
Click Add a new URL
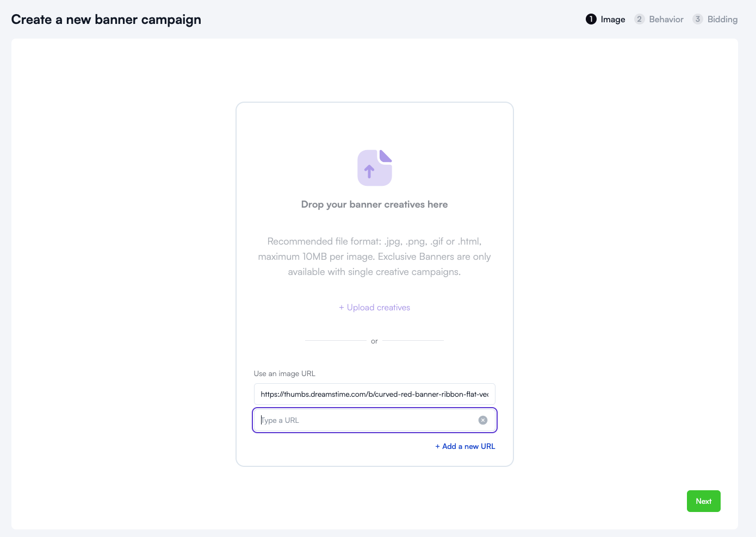coord(465,446)
